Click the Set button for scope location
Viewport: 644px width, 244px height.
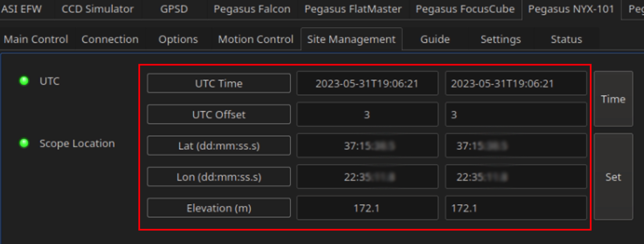click(x=613, y=177)
